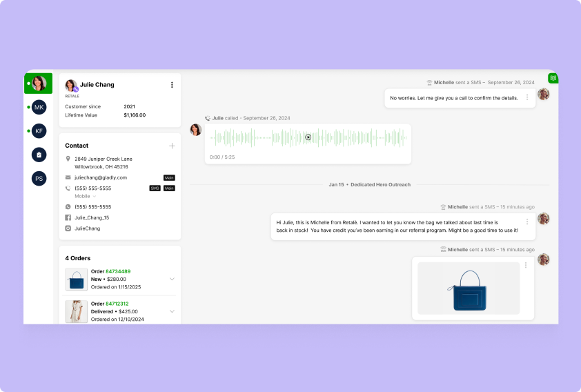Screen dimensions: 581x392
Task: Click the Lifetime Value $1,166.00 amount
Action: point(135,115)
